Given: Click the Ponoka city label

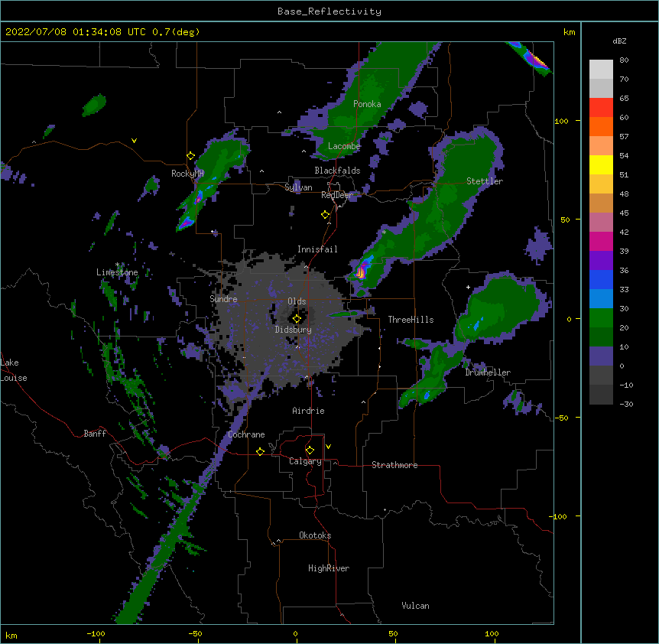Looking at the screenshot, I should [x=367, y=104].
